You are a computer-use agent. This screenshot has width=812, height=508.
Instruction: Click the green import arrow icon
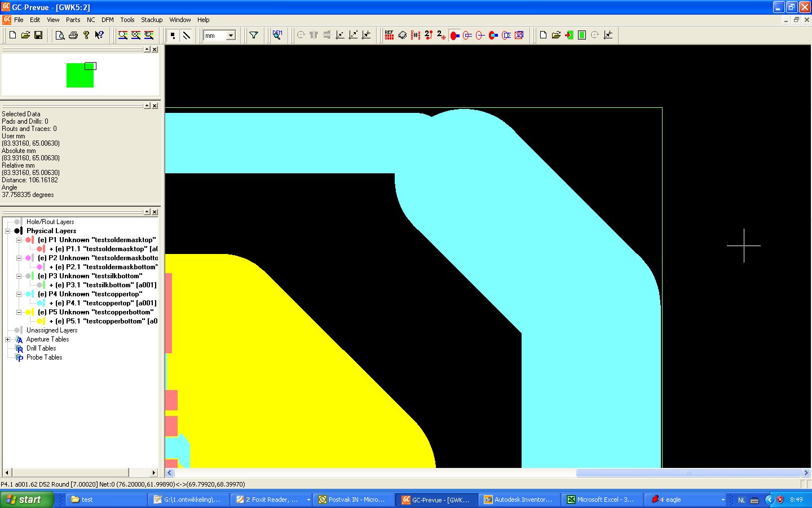tap(569, 35)
